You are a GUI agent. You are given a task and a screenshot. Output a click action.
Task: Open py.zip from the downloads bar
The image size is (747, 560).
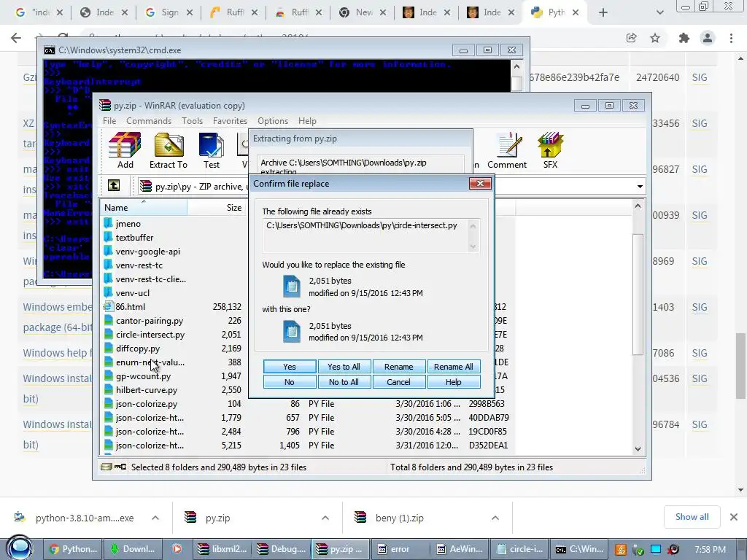[217, 518]
